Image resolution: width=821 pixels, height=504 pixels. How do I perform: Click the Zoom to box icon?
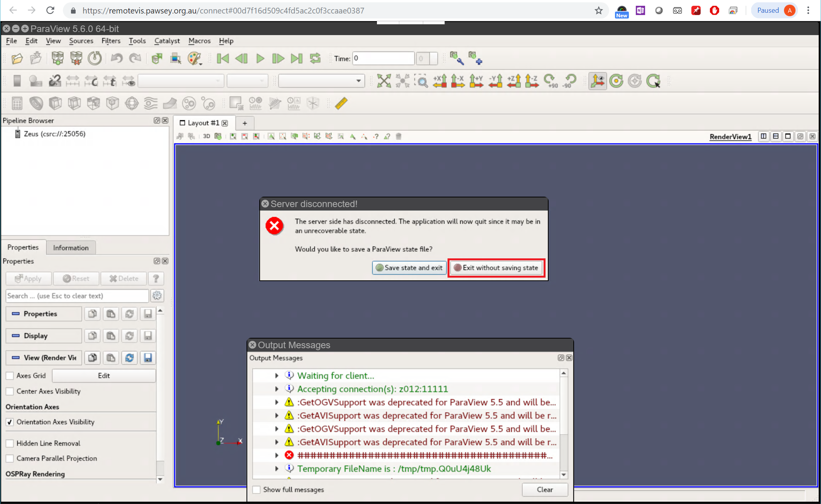pyautogui.click(x=421, y=81)
